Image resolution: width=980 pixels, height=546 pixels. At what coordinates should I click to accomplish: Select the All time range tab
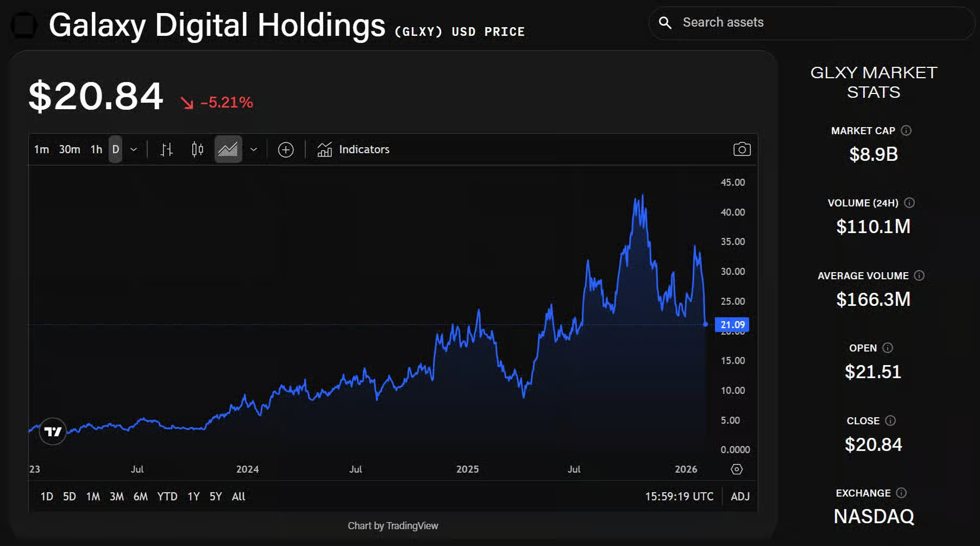click(x=238, y=496)
